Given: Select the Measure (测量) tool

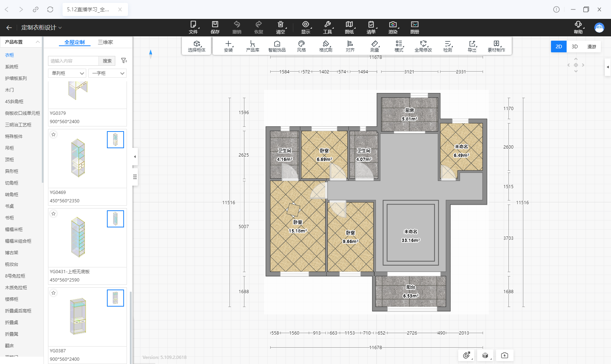Looking at the screenshot, I should point(375,46).
